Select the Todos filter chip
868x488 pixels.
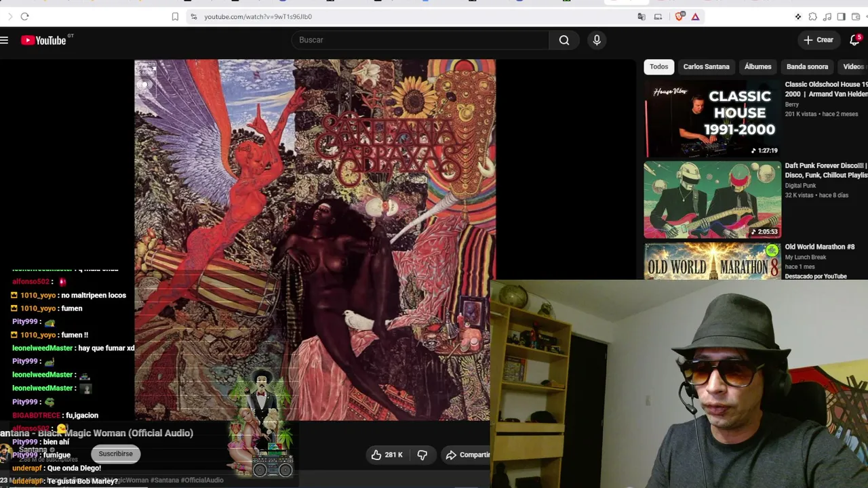click(x=659, y=66)
